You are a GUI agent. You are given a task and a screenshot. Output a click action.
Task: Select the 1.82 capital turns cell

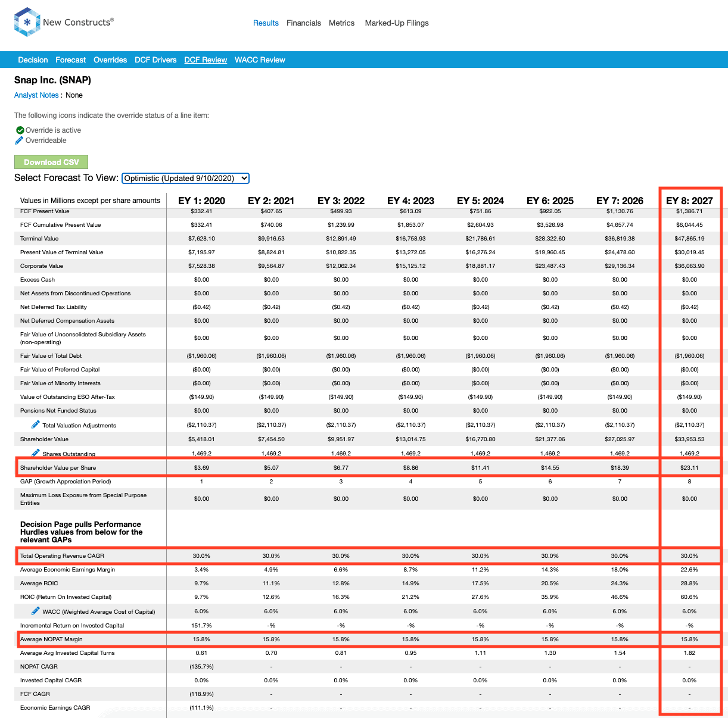pos(689,653)
